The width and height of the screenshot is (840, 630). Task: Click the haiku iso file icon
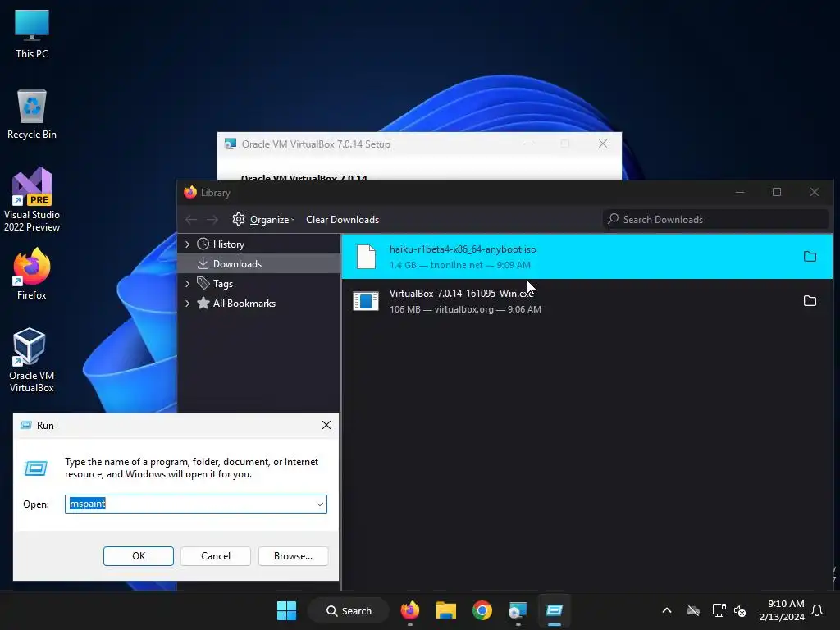pyautogui.click(x=367, y=257)
